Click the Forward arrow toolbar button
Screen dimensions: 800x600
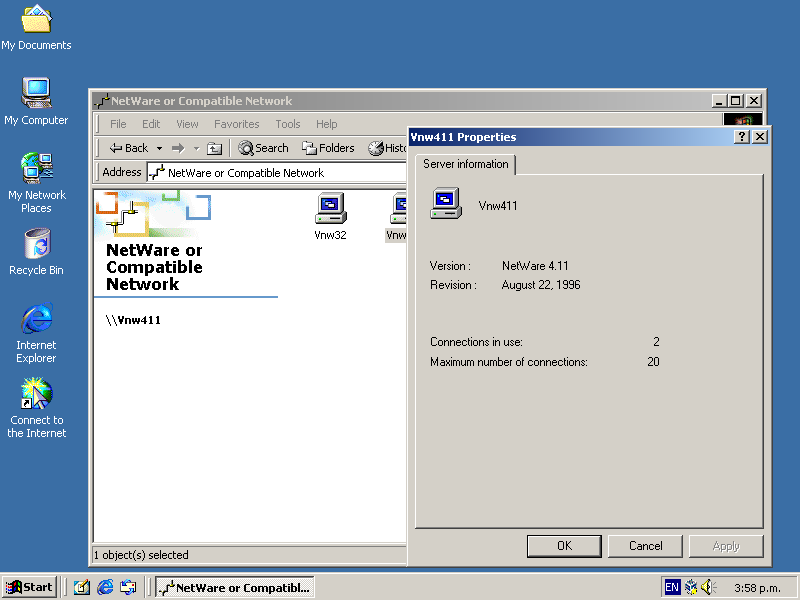[x=178, y=148]
